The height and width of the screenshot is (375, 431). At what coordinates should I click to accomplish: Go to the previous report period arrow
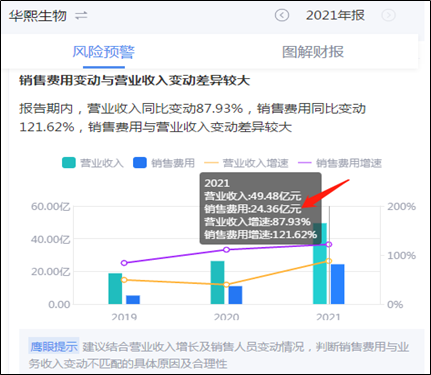pyautogui.click(x=282, y=15)
